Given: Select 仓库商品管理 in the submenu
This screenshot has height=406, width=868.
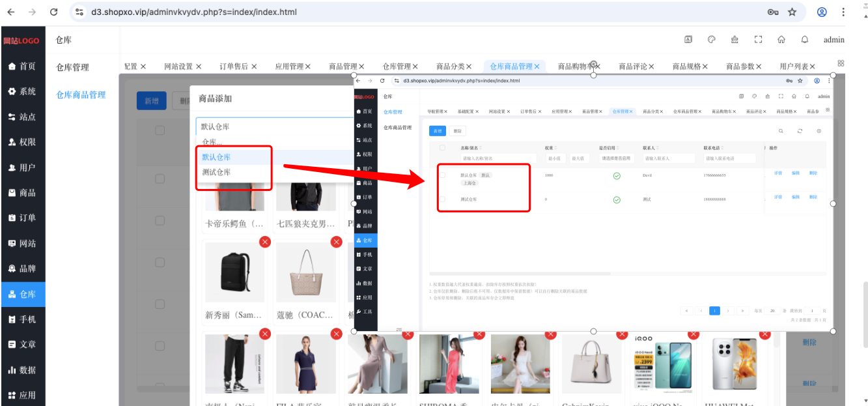Looking at the screenshot, I should point(81,94).
